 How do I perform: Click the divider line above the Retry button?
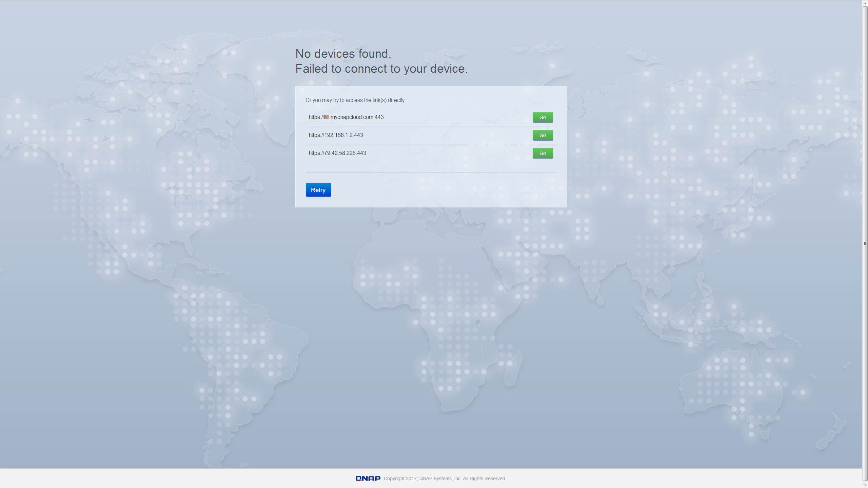tap(431, 172)
